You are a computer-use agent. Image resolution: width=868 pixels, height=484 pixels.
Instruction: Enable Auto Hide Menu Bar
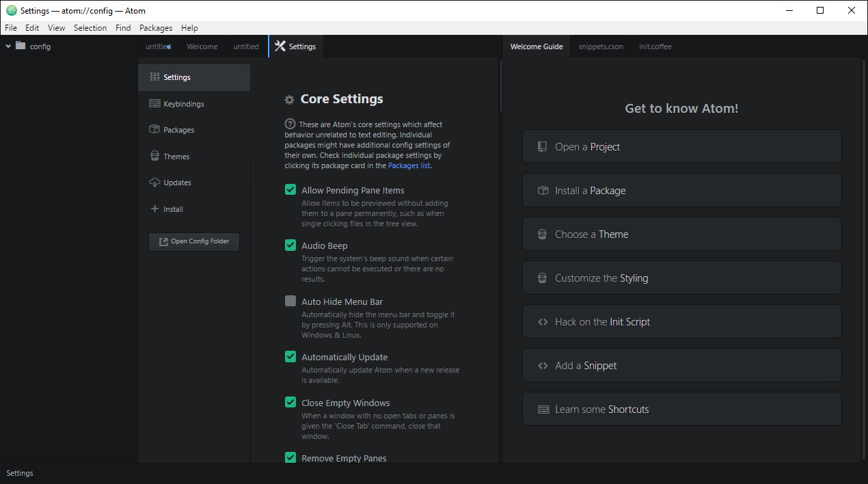tap(290, 301)
